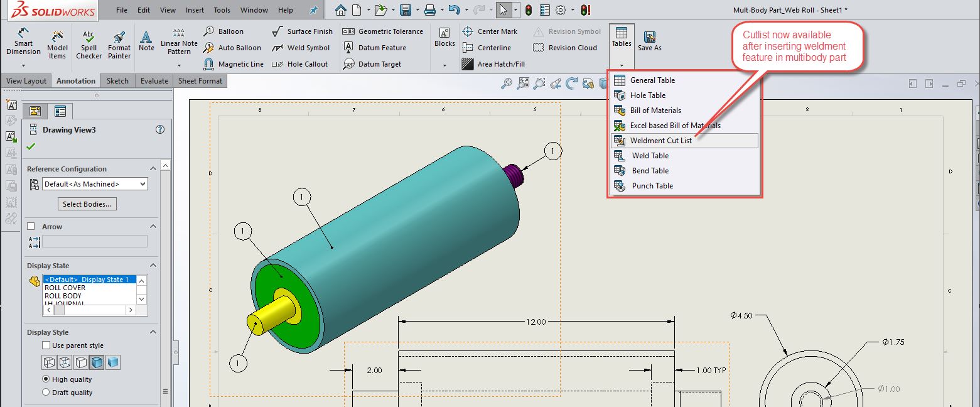Image resolution: width=980 pixels, height=407 pixels.
Task: Enable Use parent style checkbox
Action: pos(46,345)
